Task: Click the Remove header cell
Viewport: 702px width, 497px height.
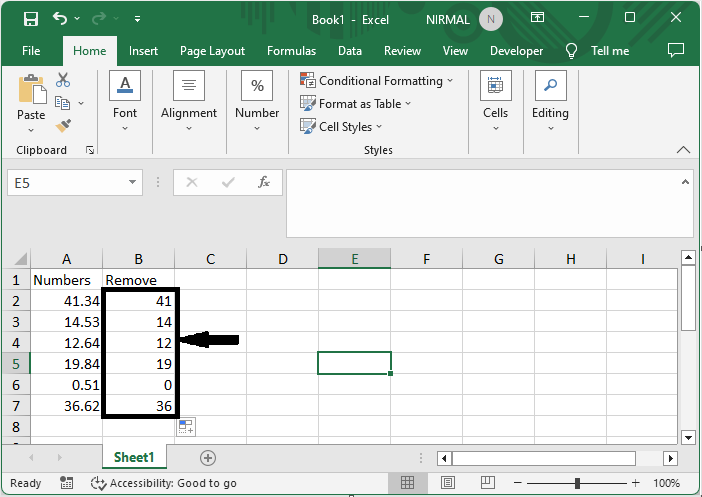Action: [x=138, y=280]
